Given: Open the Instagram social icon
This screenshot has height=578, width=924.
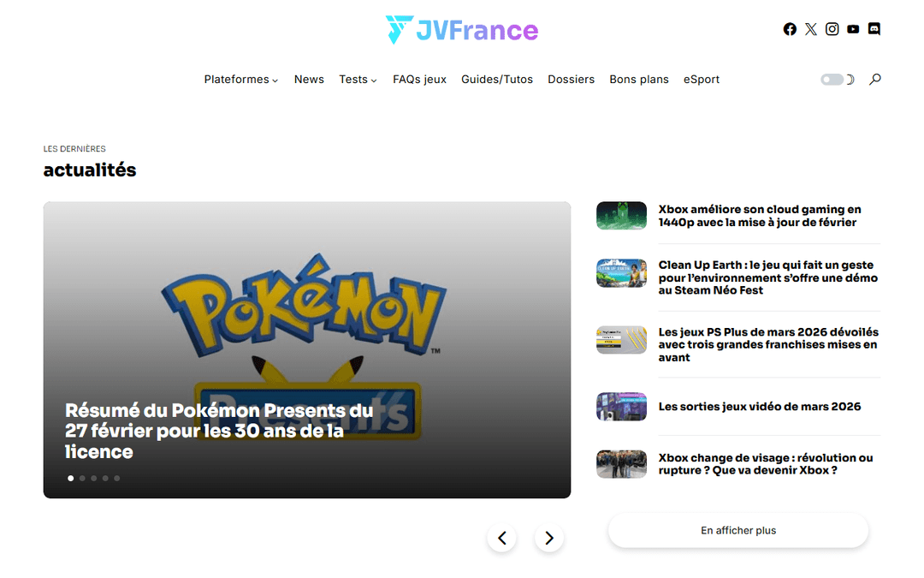Looking at the screenshot, I should (832, 29).
